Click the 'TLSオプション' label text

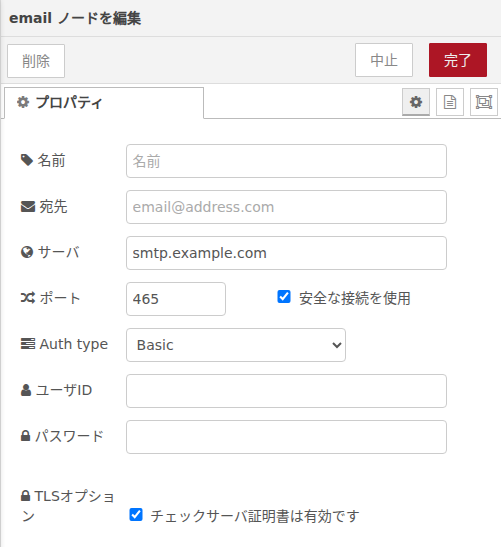68,506
